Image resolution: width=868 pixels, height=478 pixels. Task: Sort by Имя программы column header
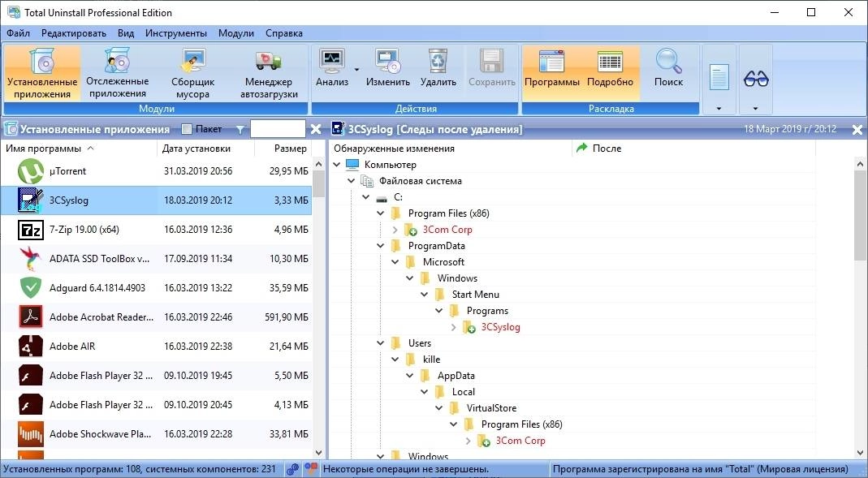(x=79, y=149)
